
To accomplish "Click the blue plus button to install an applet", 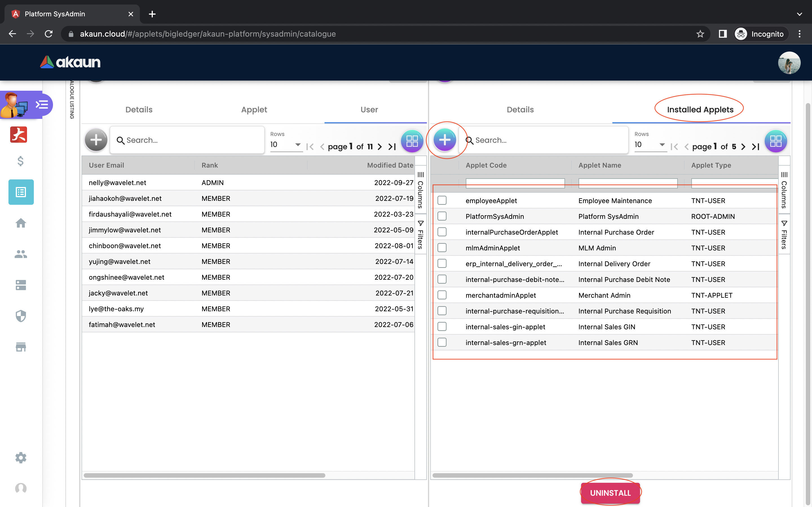I will click(444, 140).
